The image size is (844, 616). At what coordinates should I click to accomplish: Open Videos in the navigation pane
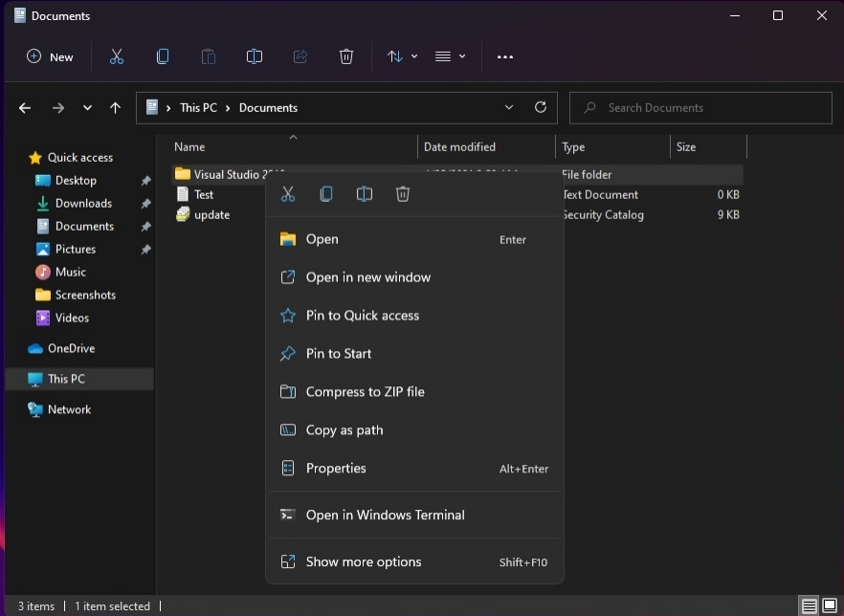point(62,318)
